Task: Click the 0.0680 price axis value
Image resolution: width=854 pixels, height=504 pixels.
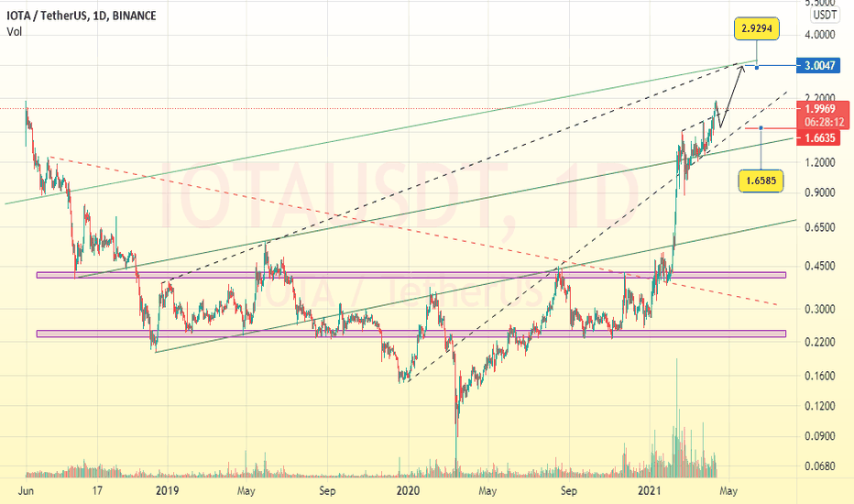Action: tap(819, 466)
